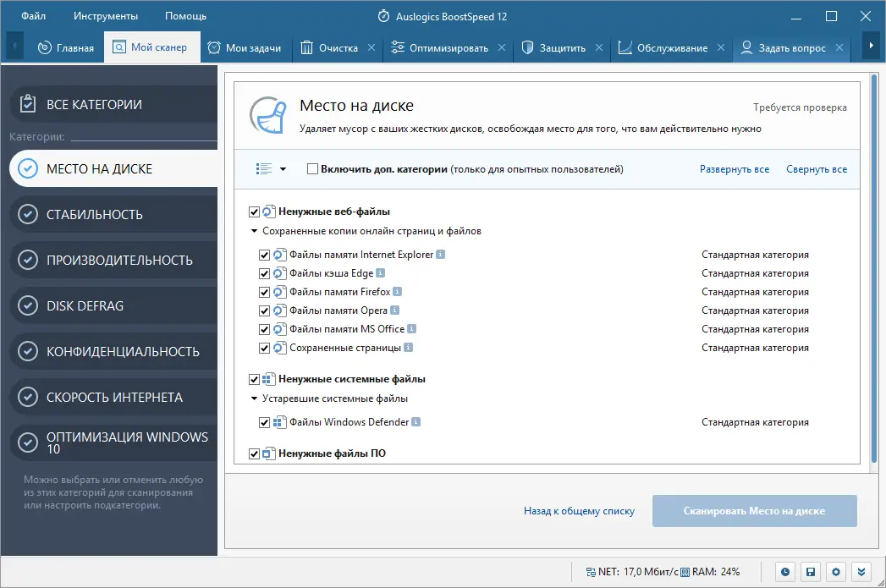Close the Очистка tab
The height and width of the screenshot is (588, 886).
tap(373, 48)
